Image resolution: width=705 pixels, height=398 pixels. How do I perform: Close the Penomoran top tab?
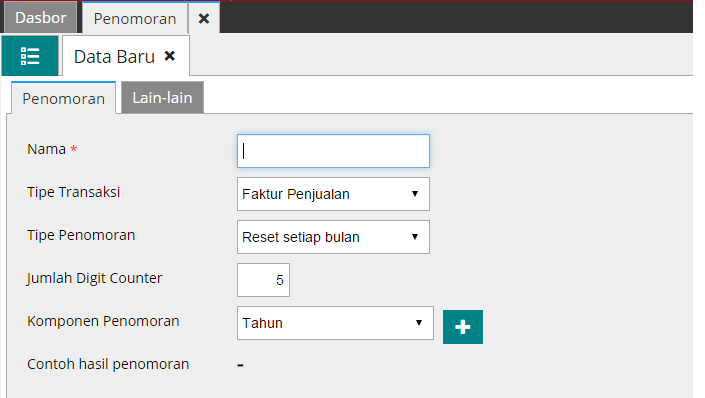click(x=204, y=18)
